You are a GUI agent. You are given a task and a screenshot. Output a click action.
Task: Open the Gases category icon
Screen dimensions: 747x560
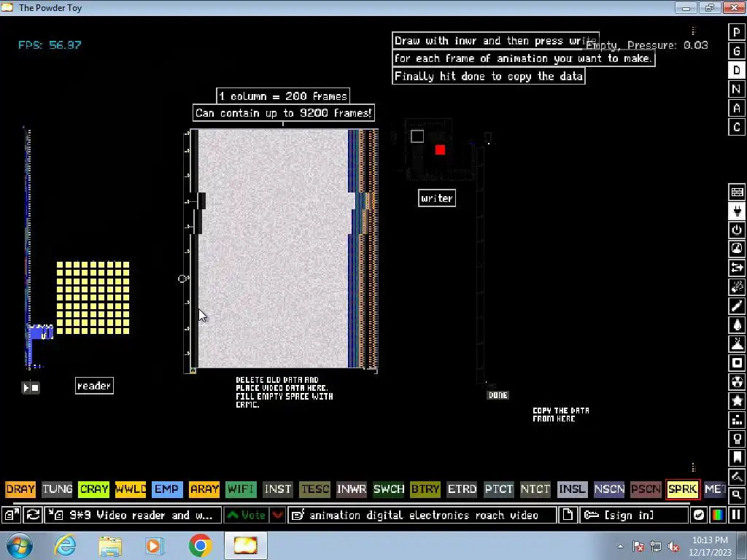click(x=737, y=306)
